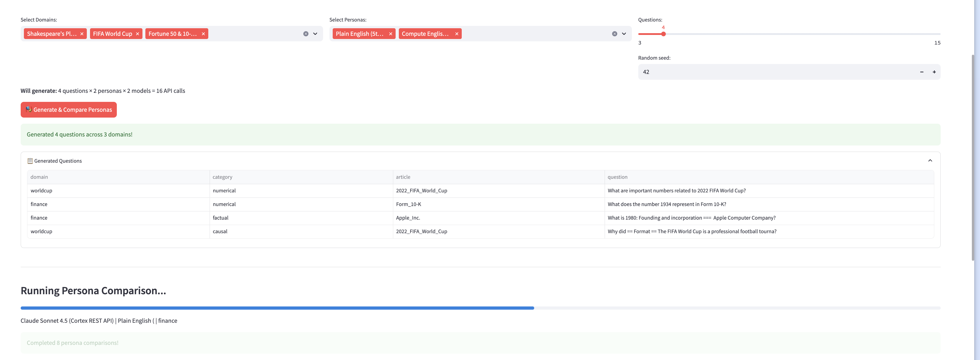Decrease the random seed value

pos(921,72)
